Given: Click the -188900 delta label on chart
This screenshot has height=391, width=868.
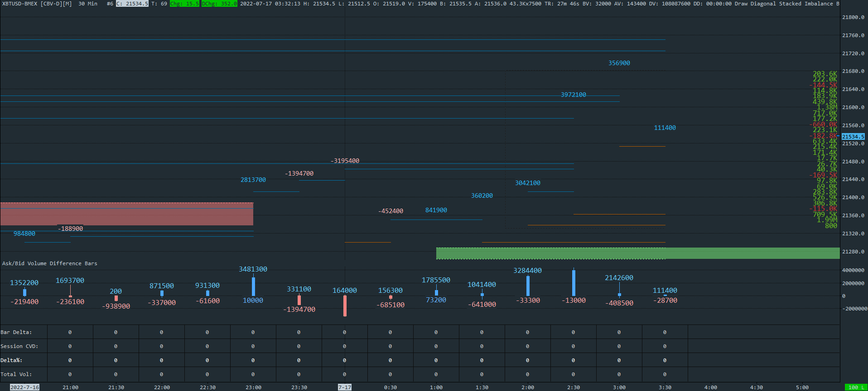Looking at the screenshot, I should (x=70, y=229).
